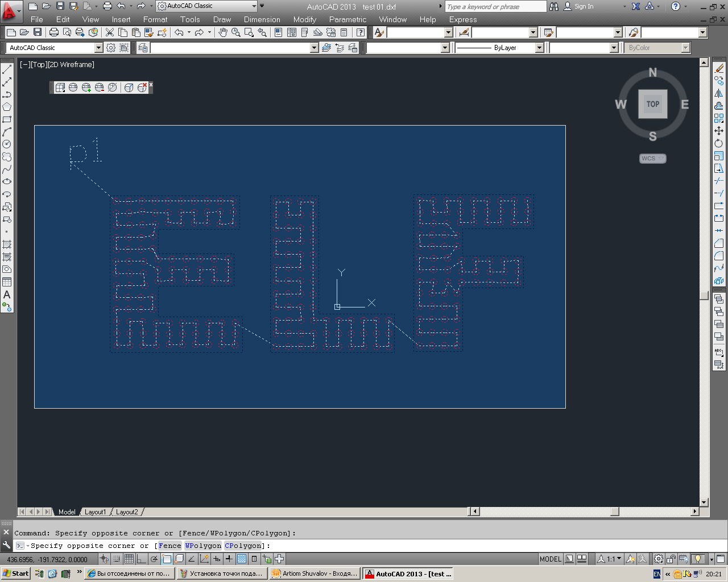Select the Pan hand tool
Image resolution: width=728 pixels, height=582 pixels.
tap(223, 33)
